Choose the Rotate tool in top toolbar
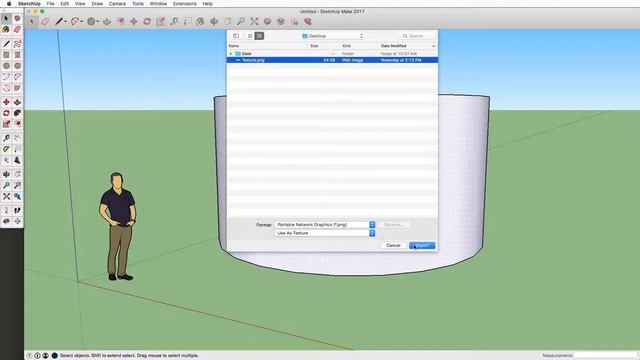This screenshot has width=640, height=360. [147, 21]
